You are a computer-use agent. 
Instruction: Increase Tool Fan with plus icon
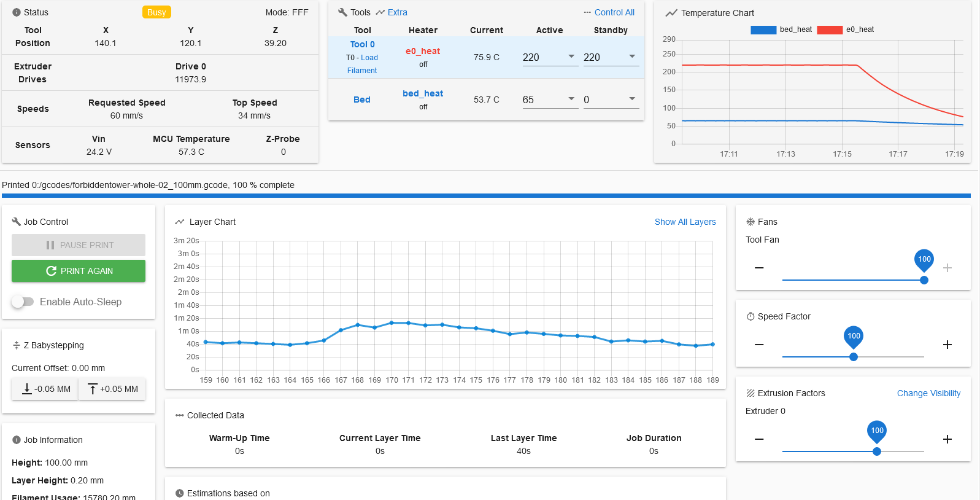point(947,268)
